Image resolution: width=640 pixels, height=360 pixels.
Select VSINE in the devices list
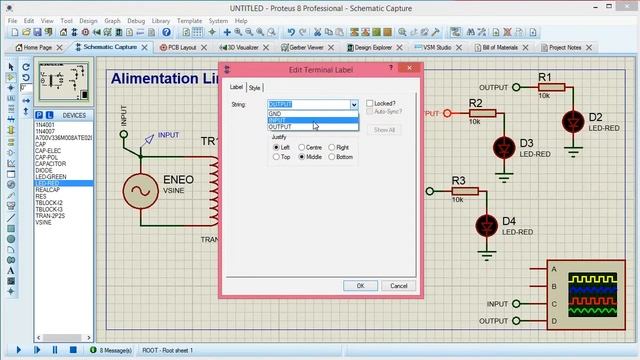point(43,222)
